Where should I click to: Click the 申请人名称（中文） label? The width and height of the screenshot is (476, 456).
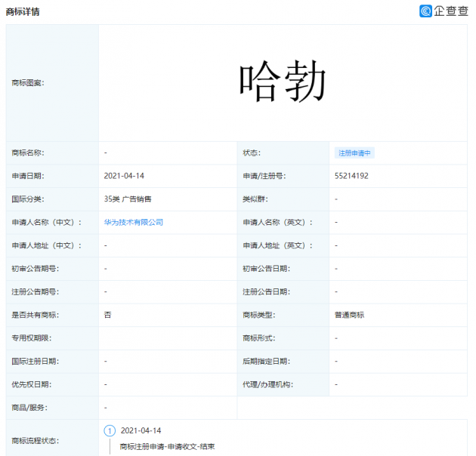46,223
